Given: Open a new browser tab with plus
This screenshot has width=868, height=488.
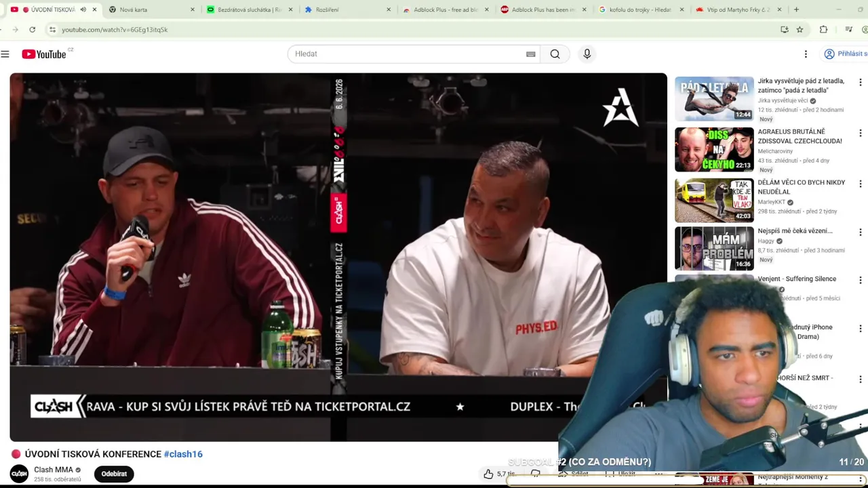Looking at the screenshot, I should coord(796,9).
